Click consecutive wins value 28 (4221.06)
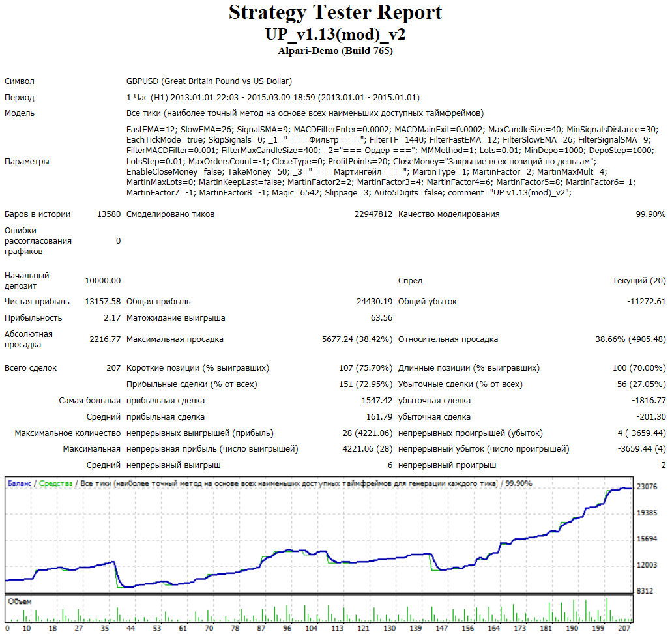The height and width of the screenshot is (634, 672). 367,433
